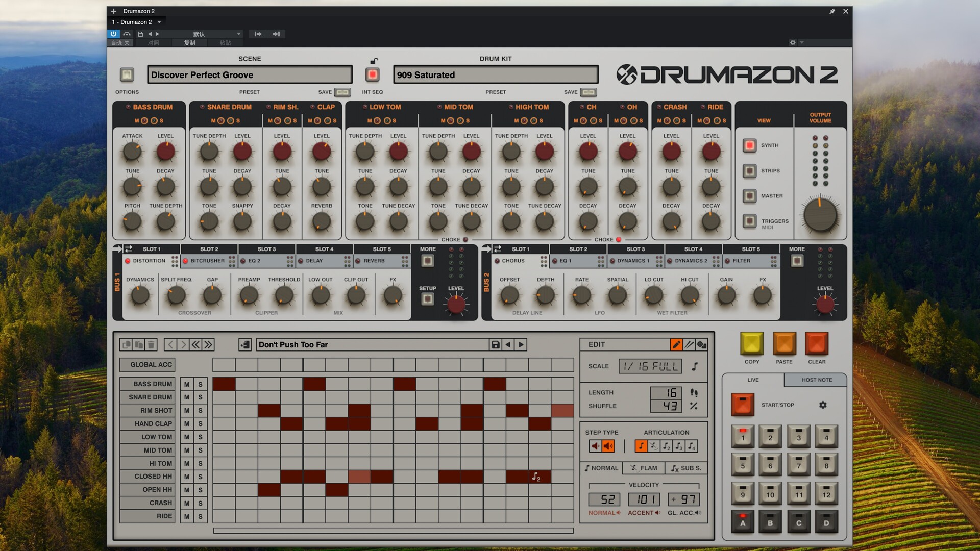The image size is (980, 551).
Task: Select the line draw edit icon
Action: (689, 345)
